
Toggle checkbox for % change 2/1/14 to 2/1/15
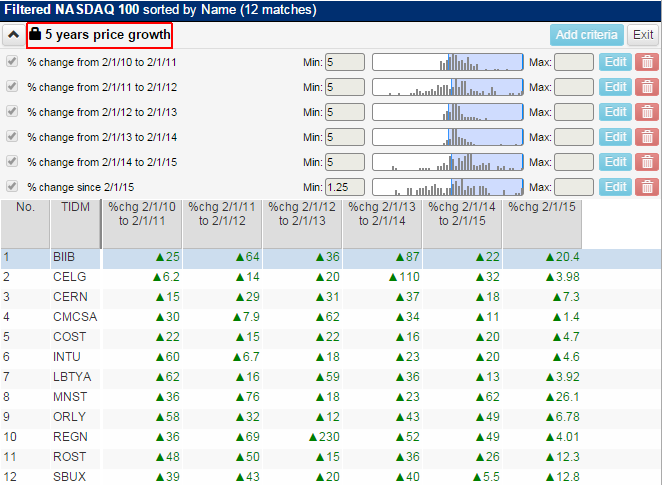(12, 161)
